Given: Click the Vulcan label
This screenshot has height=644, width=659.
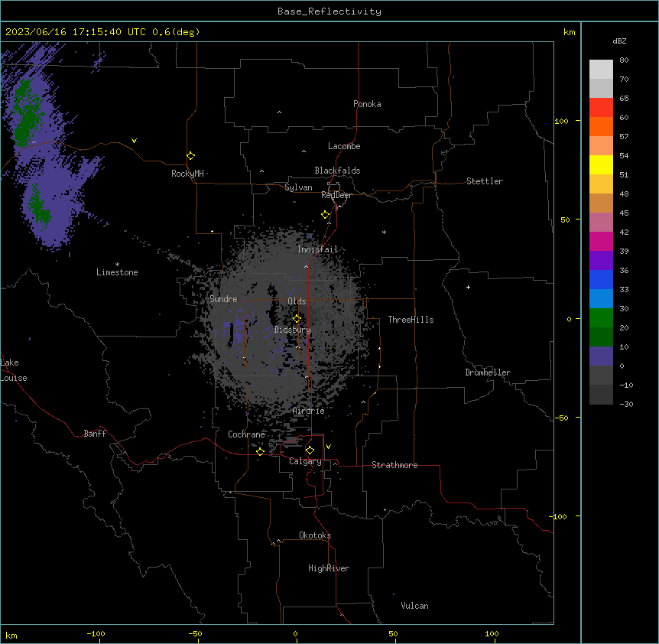Looking at the screenshot, I should click(x=415, y=606).
